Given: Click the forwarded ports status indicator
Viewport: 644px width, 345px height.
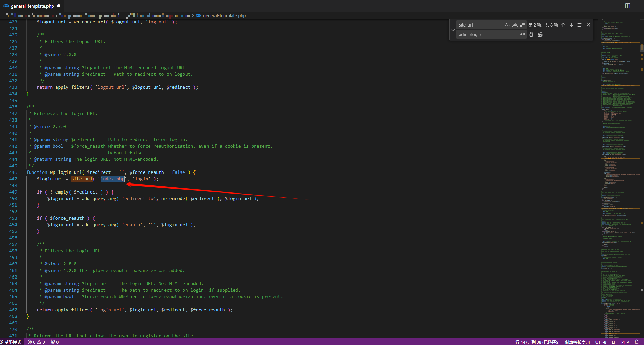Looking at the screenshot, I should point(54,342).
